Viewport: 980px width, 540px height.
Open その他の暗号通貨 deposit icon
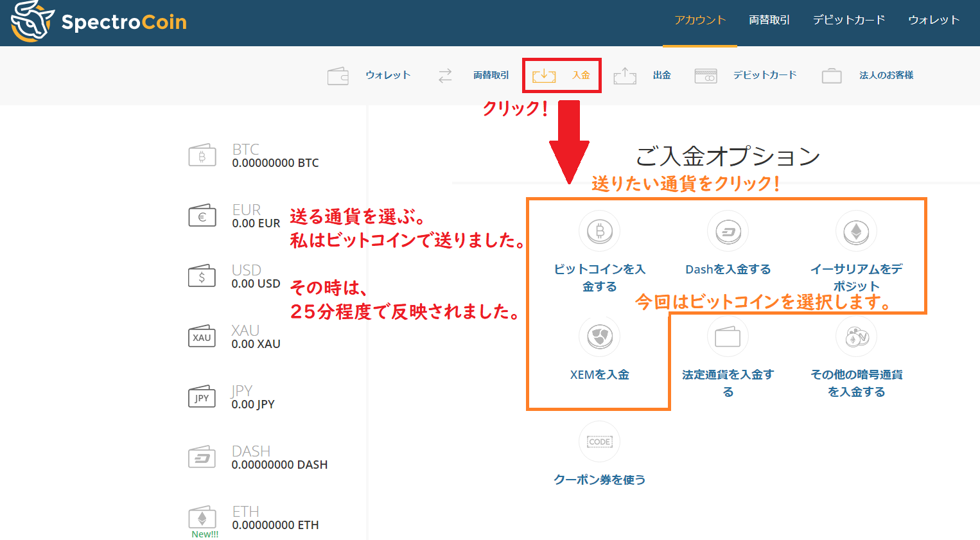pos(855,336)
